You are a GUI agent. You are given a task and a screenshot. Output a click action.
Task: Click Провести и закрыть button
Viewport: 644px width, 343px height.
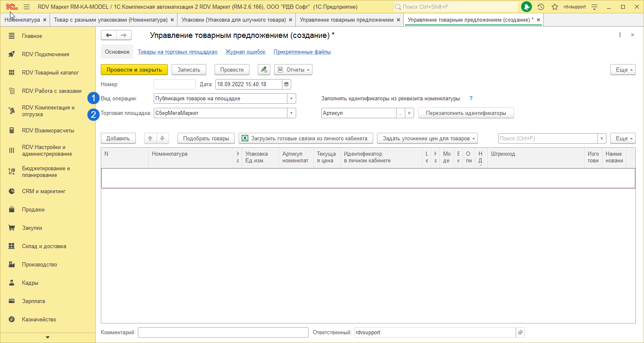134,70
